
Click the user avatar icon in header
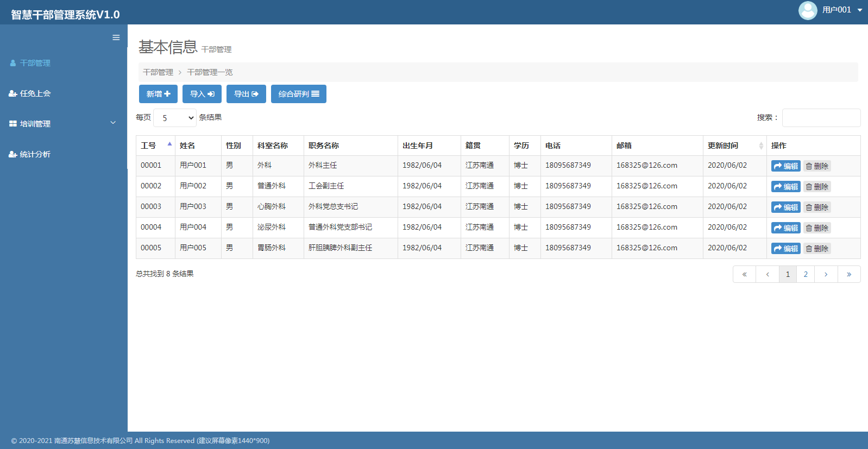(x=807, y=10)
